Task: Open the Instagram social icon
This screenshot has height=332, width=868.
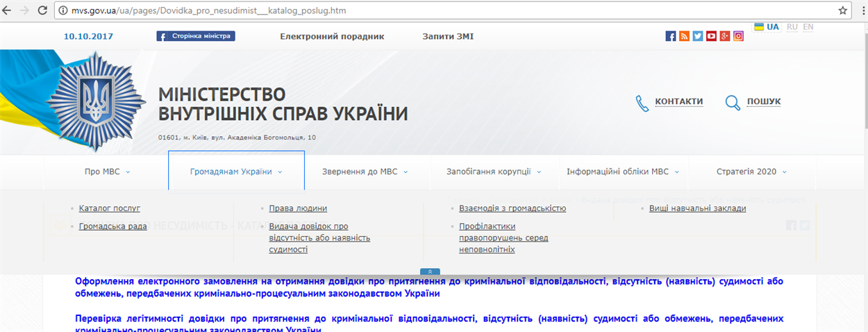Action: coord(739,36)
